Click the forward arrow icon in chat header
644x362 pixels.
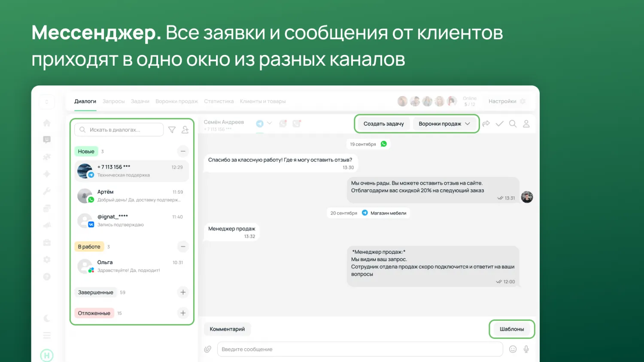point(486,124)
